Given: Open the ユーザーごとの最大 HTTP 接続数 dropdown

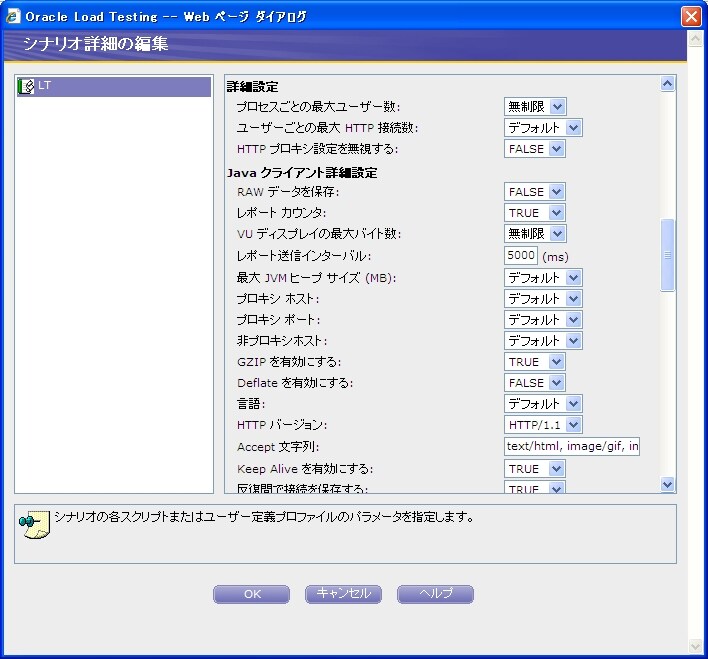Looking at the screenshot, I should click(543, 128).
